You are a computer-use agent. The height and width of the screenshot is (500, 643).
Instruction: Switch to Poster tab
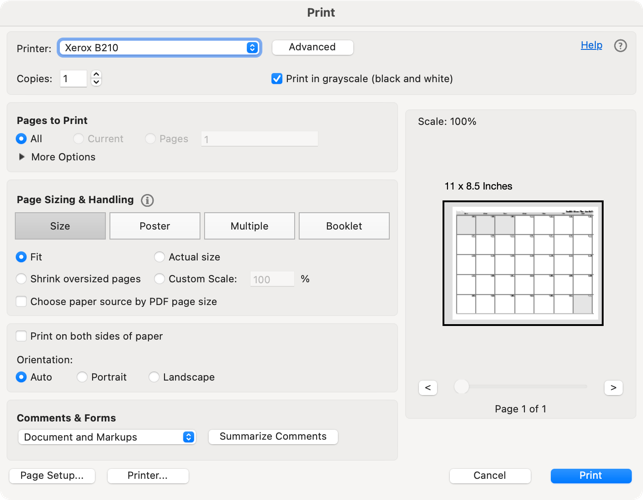(x=155, y=226)
